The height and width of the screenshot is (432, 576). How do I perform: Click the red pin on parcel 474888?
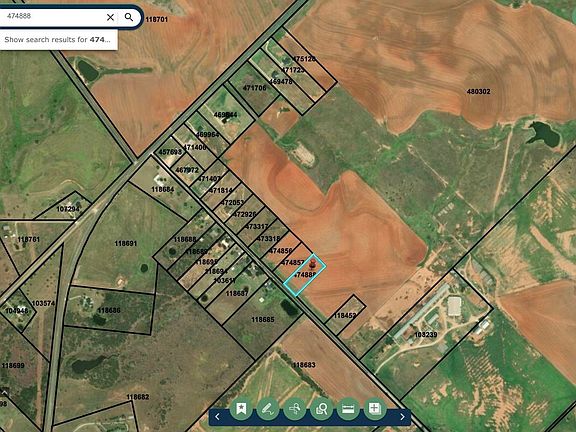point(312,263)
